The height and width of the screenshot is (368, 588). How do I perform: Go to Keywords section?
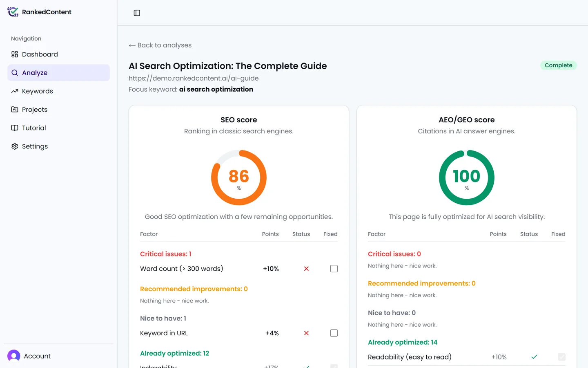[x=58, y=91]
